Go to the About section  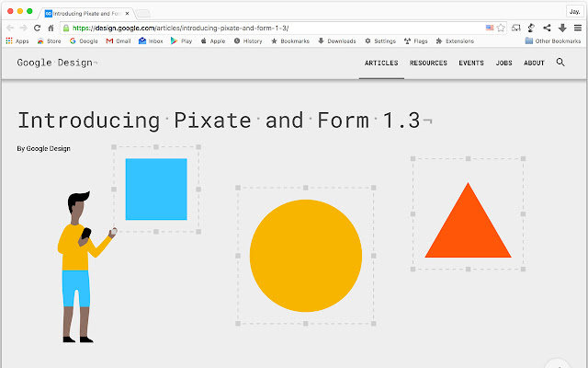(534, 63)
